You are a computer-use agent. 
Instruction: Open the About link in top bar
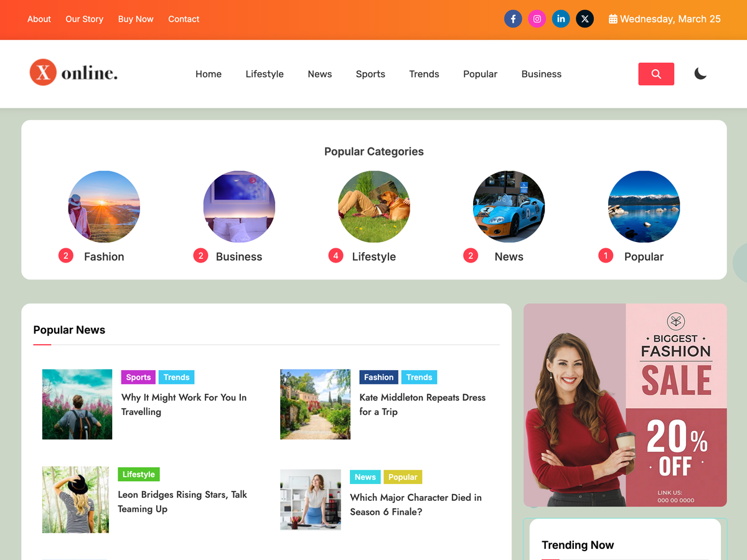[39, 19]
